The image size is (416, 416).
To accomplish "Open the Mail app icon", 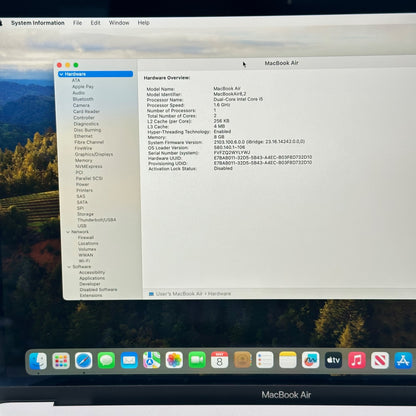I will coord(129,360).
